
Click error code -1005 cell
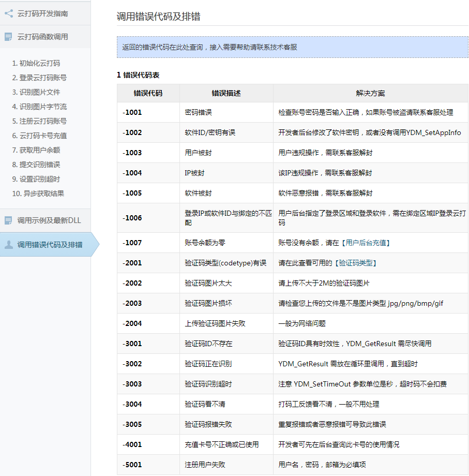[x=148, y=193]
